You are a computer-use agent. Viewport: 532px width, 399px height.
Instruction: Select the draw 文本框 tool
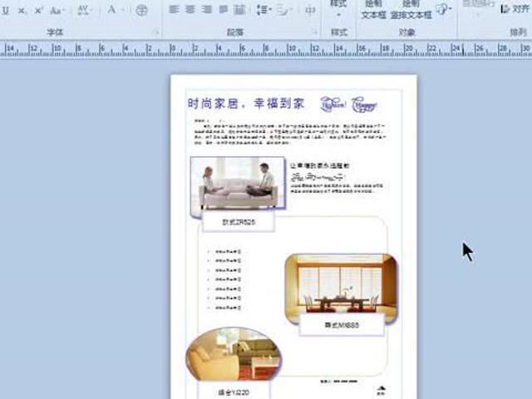373,10
